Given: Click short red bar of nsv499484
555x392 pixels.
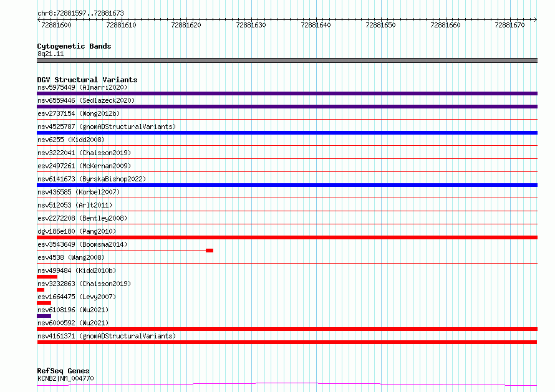Looking at the screenshot, I should [x=47, y=277].
